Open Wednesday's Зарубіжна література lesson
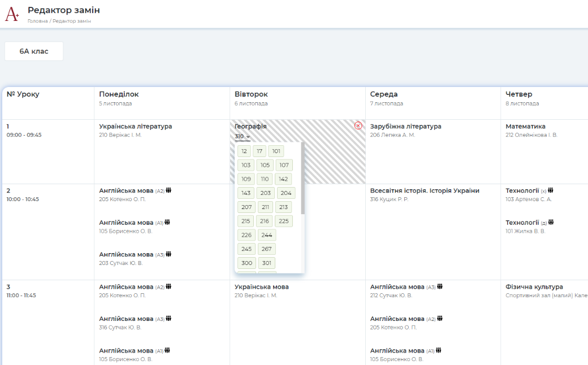This screenshot has height=365, width=588. pos(406,127)
